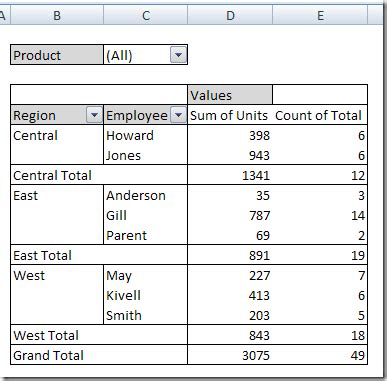Screen dimensions: 387x381
Task: Click the West region cell
Action: tap(57, 275)
